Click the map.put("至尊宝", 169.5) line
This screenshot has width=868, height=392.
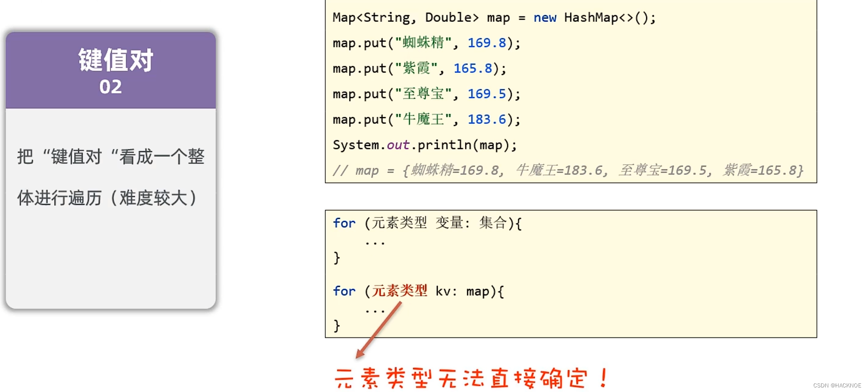point(426,94)
